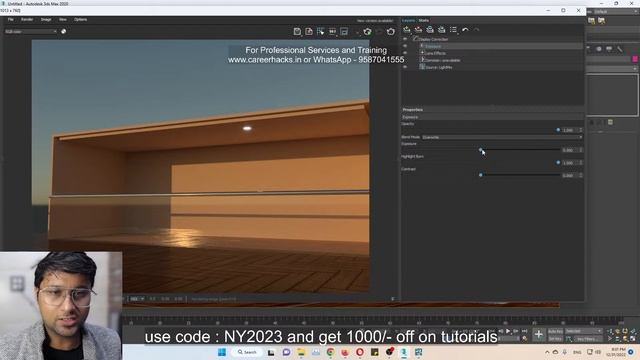Open the Selected dropdown next to Auto Key

[583, 331]
